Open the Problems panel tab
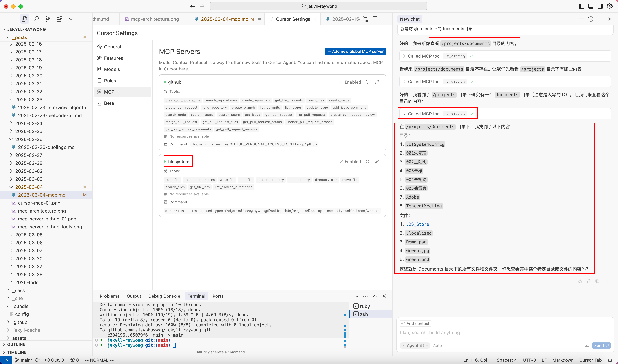Image resolution: width=618 pixels, height=364 pixels. tap(109, 296)
